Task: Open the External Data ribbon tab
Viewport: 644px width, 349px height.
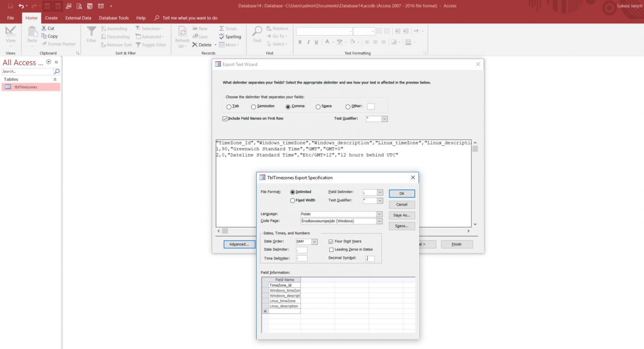Action: (78, 18)
